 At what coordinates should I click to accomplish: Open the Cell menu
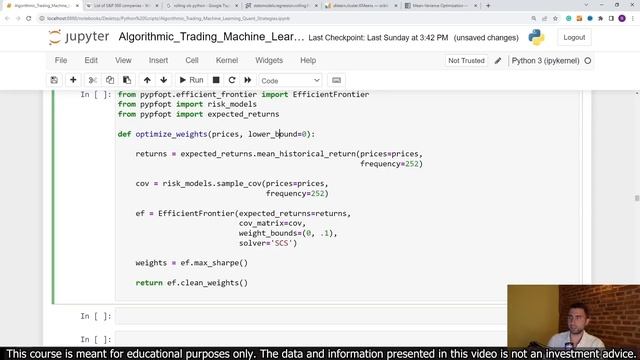pyautogui.click(x=192, y=60)
